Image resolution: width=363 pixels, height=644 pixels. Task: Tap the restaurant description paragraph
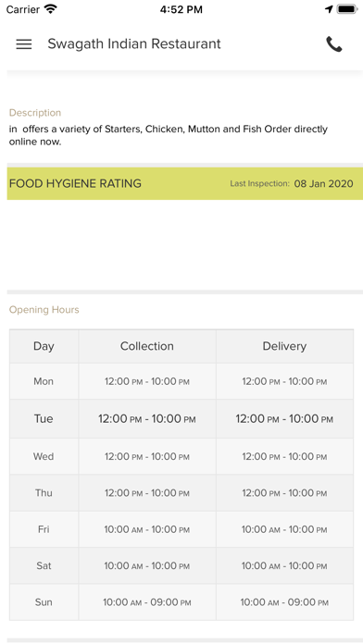click(x=169, y=135)
